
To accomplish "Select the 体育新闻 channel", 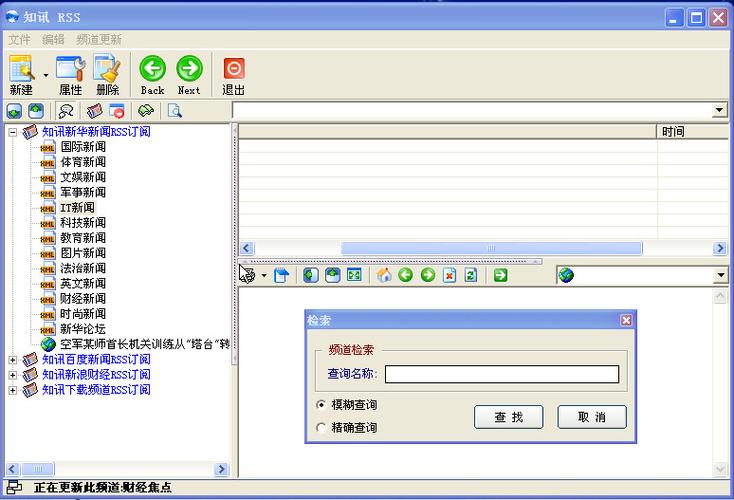I will pyautogui.click(x=83, y=162).
